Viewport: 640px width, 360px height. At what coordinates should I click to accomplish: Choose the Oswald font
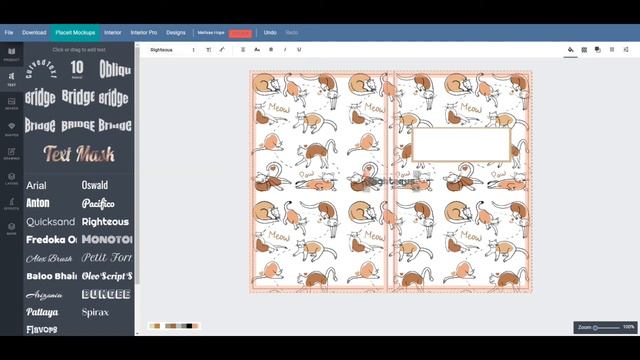point(95,185)
